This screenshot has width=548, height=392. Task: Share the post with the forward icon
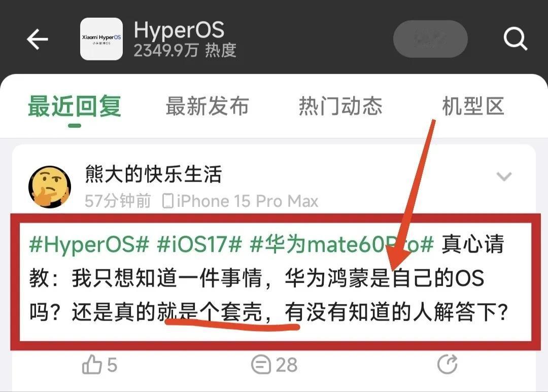(448, 364)
